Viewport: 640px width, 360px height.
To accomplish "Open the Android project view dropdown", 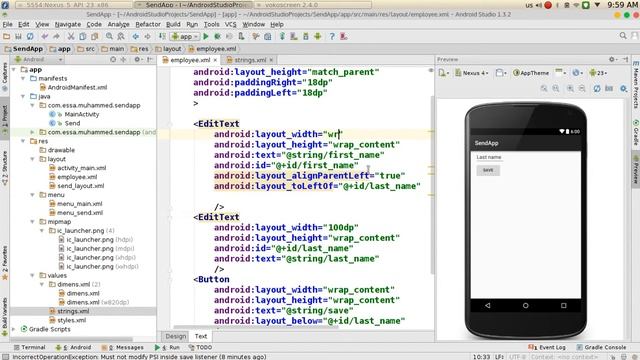I will point(39,60).
